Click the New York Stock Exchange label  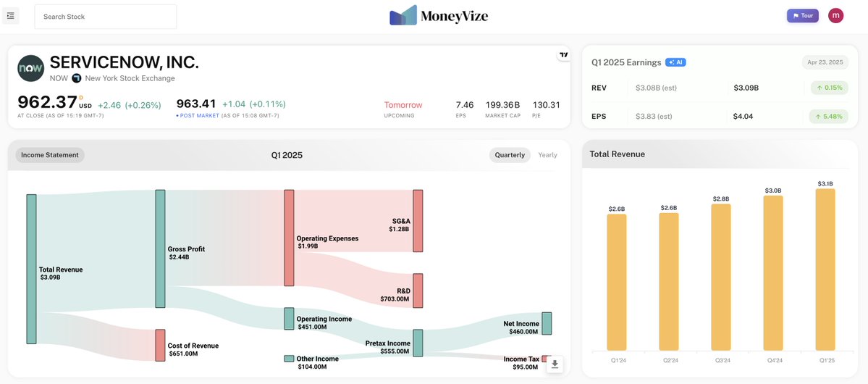pos(130,78)
